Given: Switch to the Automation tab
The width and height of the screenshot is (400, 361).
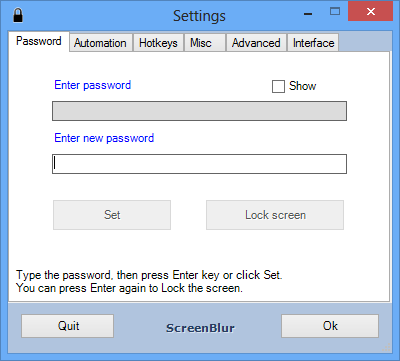Looking at the screenshot, I should [100, 43].
